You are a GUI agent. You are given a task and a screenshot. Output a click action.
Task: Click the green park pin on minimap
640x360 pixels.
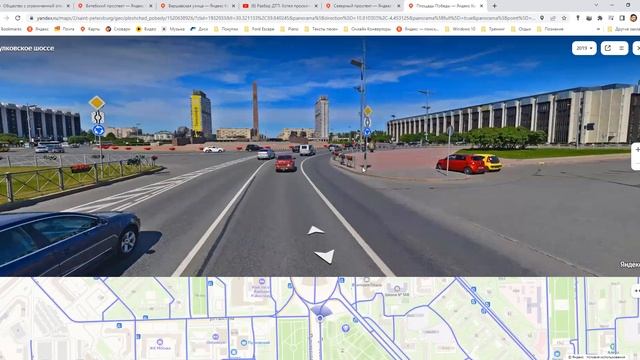coord(346,328)
